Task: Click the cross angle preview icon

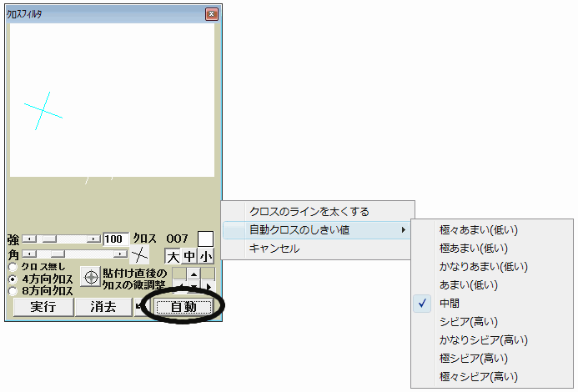Action: [140, 255]
